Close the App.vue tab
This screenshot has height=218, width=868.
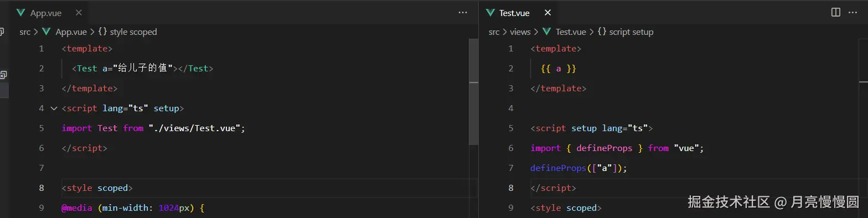(78, 13)
